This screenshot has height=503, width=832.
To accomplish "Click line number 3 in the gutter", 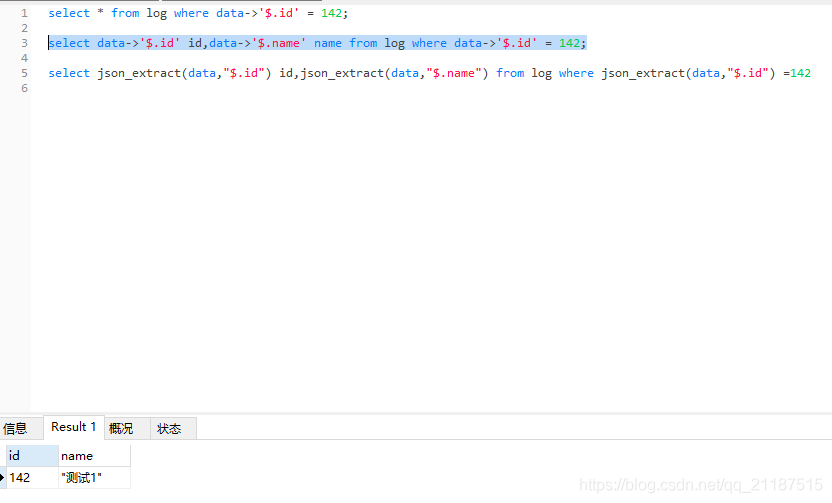I will coord(24,43).
